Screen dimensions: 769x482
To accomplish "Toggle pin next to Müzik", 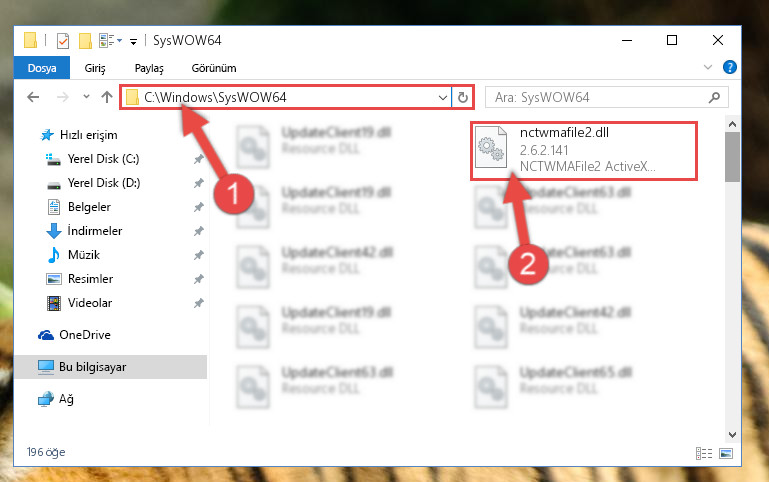I will [198, 255].
